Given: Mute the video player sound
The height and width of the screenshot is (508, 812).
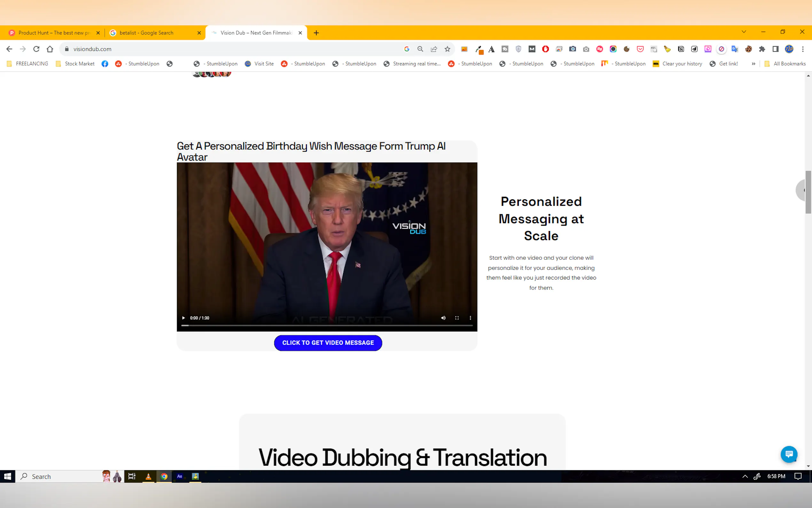Looking at the screenshot, I should [443, 318].
